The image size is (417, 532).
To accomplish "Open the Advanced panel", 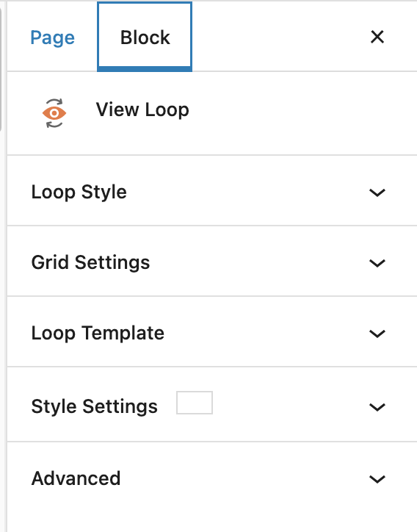I will [212, 478].
